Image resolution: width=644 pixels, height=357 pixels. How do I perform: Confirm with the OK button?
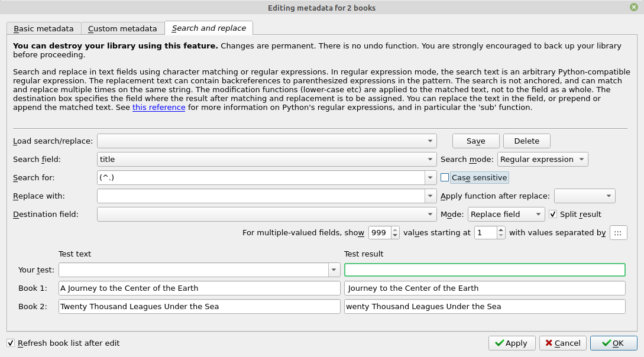point(613,343)
